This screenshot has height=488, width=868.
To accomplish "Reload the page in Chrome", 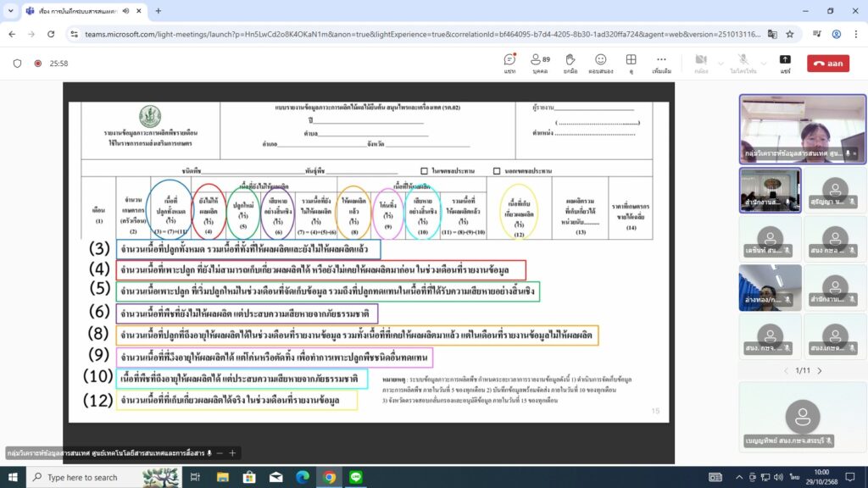I will pyautogui.click(x=50, y=34).
